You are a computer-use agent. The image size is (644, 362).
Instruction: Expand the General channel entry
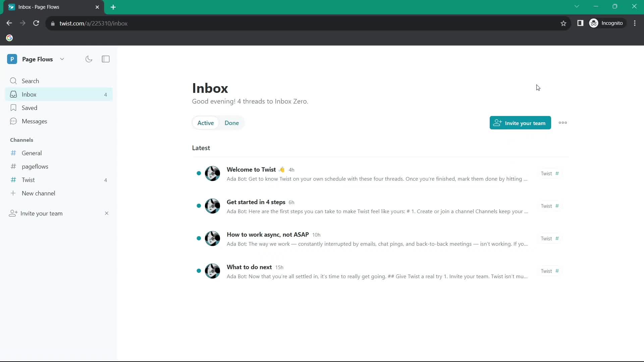point(32,153)
